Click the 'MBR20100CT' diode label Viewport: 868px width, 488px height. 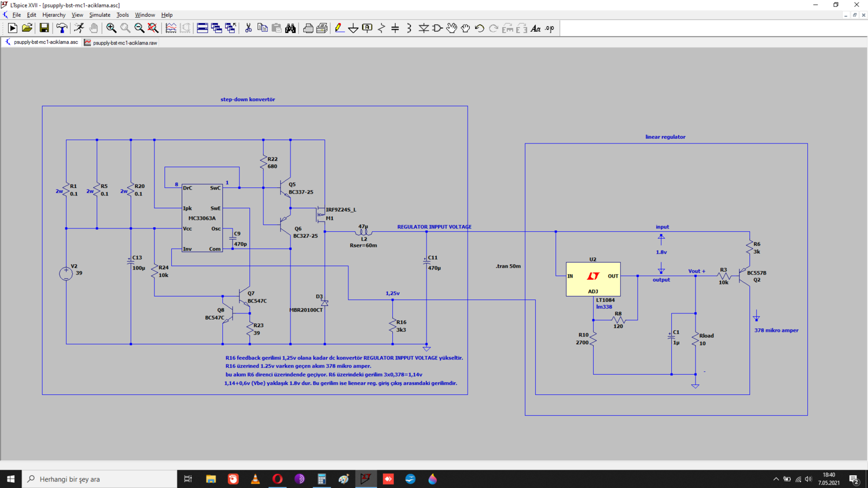click(306, 310)
